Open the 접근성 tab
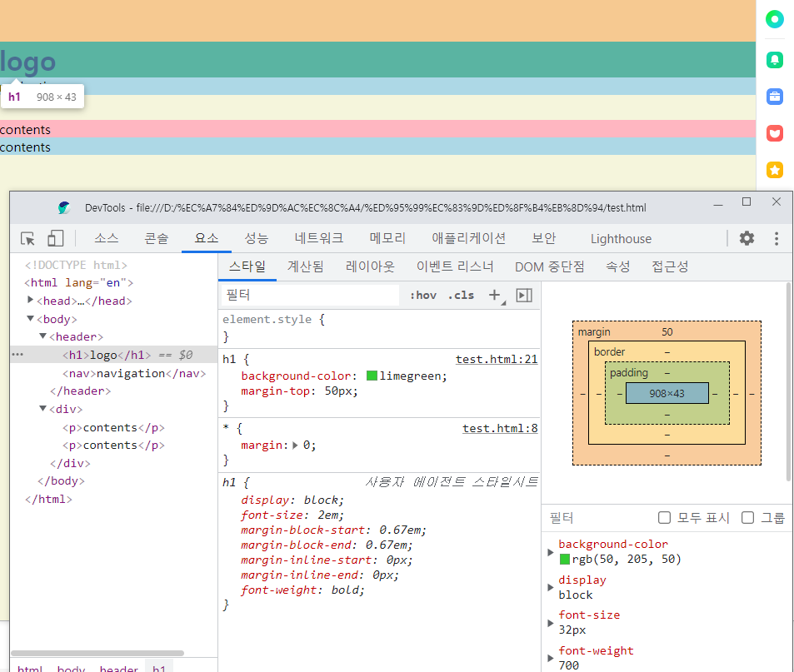The height and width of the screenshot is (672, 794). pyautogui.click(x=670, y=266)
